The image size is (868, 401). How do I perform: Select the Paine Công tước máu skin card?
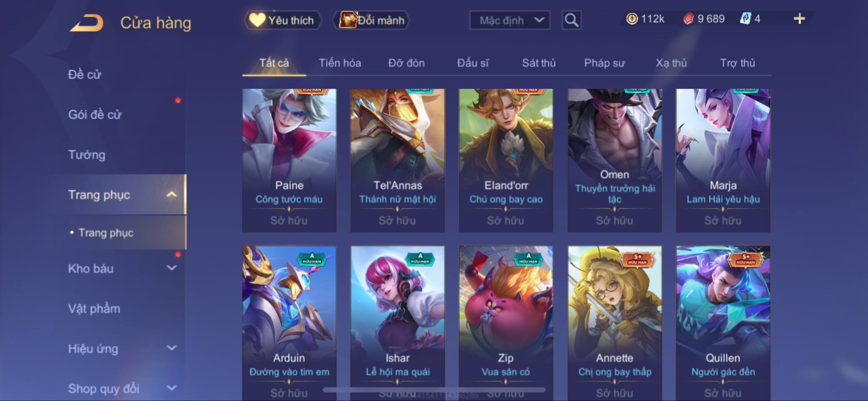[x=289, y=160]
